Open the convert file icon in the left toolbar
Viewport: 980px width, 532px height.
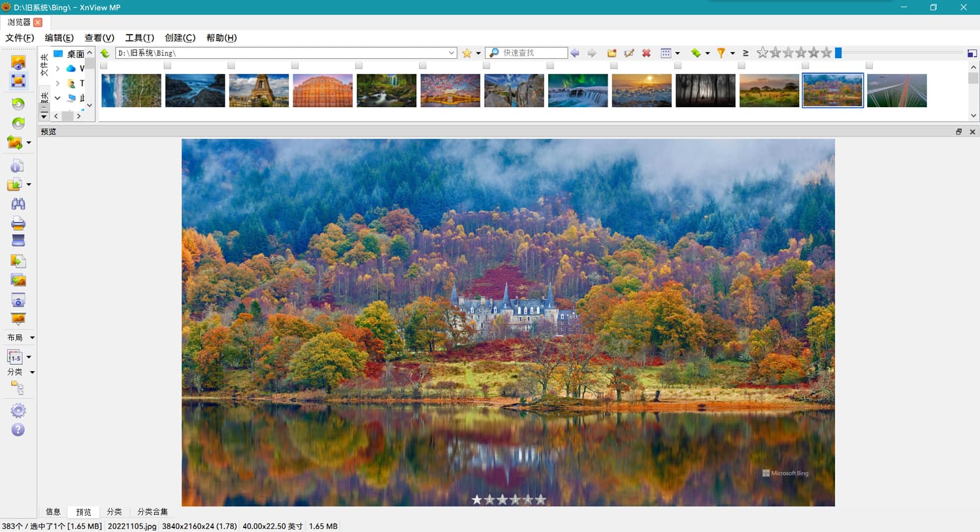point(18,261)
